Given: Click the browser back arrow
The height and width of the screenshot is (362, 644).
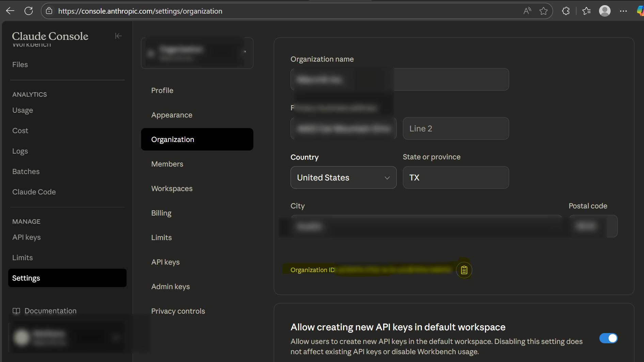Looking at the screenshot, I should 10,11.
